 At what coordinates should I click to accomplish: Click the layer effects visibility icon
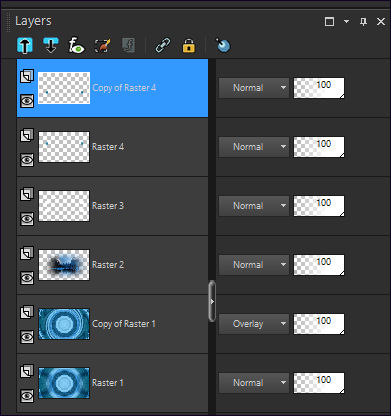[76, 45]
